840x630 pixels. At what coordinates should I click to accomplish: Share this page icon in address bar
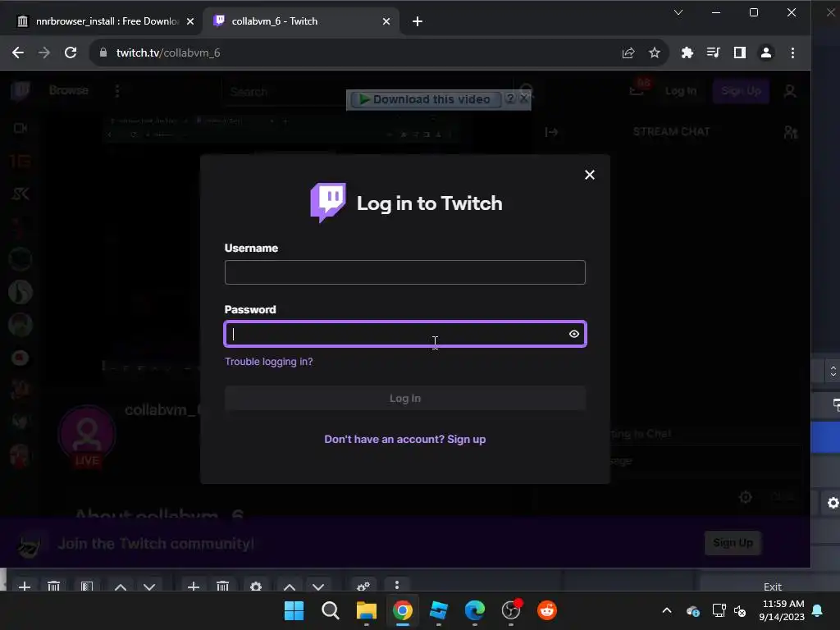[x=628, y=52]
